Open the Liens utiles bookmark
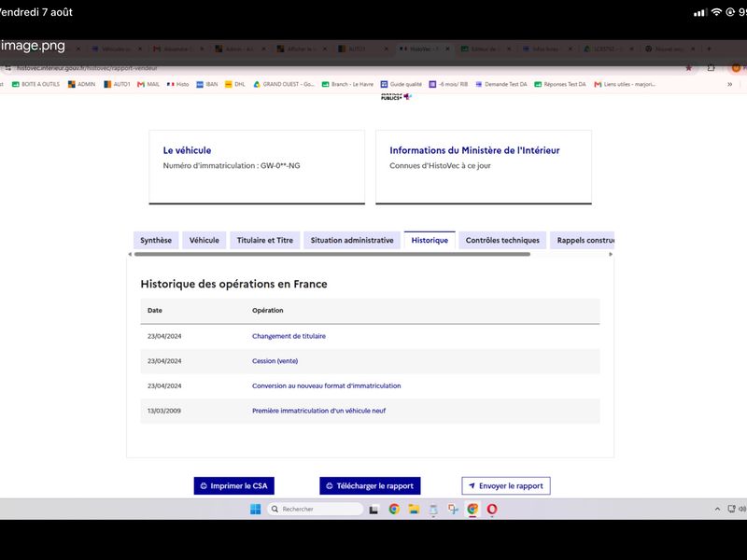 tap(625, 84)
